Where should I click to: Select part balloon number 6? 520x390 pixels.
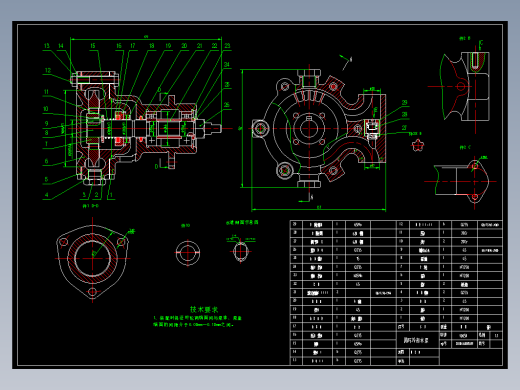[47, 161]
